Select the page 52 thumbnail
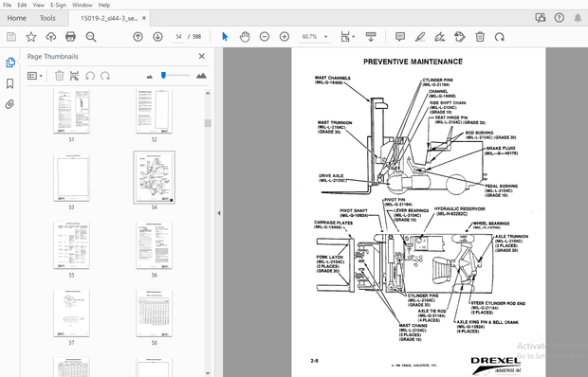The width and height of the screenshot is (588, 377). pos(155,111)
